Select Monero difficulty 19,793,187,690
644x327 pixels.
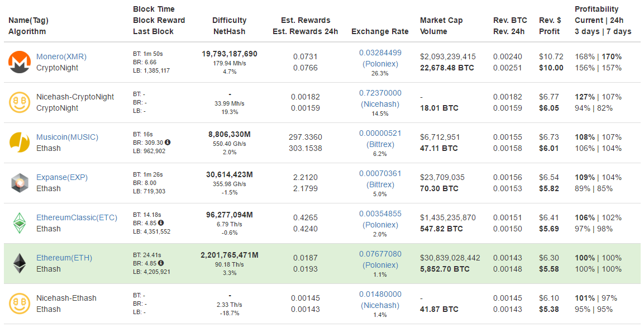(230, 54)
